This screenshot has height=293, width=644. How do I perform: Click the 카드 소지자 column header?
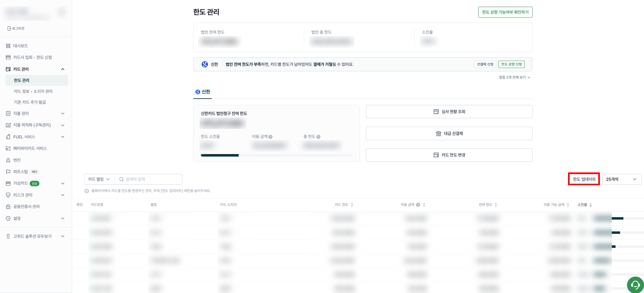point(228,205)
